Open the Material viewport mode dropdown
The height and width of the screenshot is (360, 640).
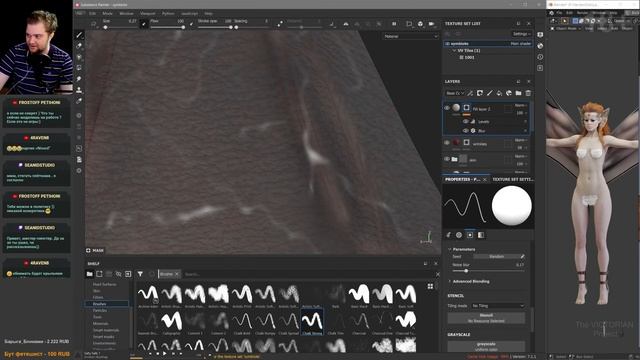click(410, 36)
